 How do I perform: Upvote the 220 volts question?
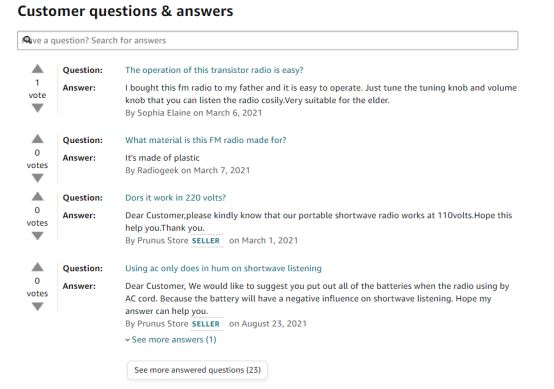click(37, 196)
